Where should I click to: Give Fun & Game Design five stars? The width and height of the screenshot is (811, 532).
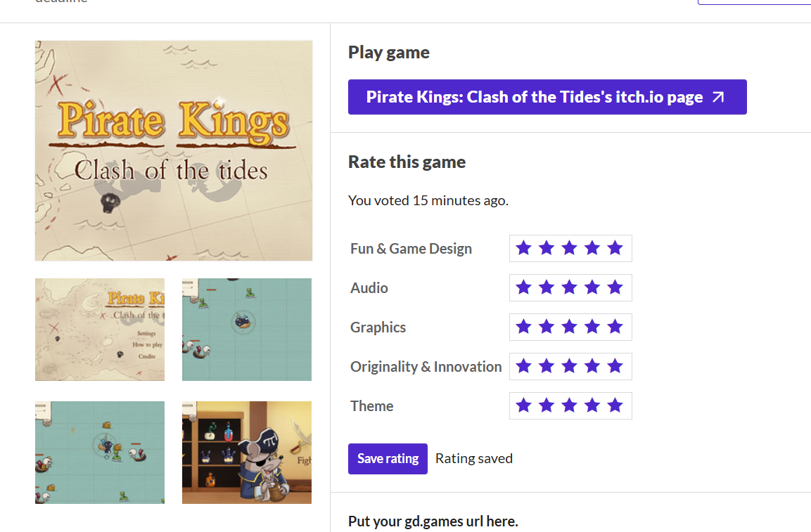click(615, 248)
